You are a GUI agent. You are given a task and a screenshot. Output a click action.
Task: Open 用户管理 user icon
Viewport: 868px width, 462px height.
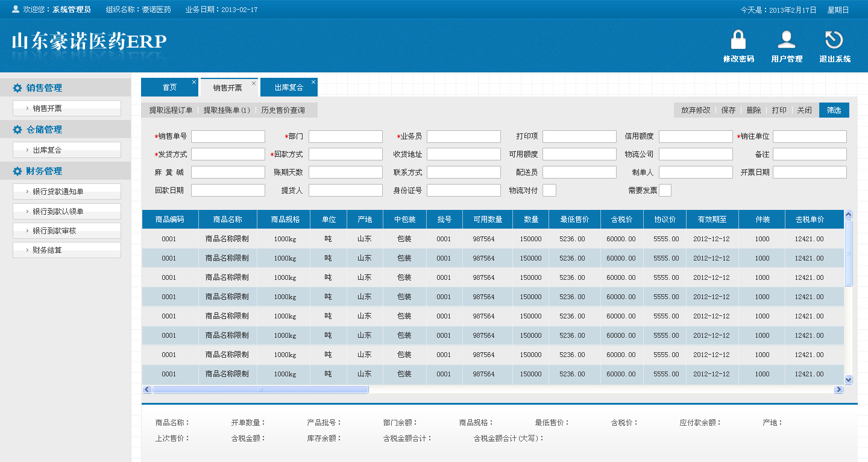(787, 40)
